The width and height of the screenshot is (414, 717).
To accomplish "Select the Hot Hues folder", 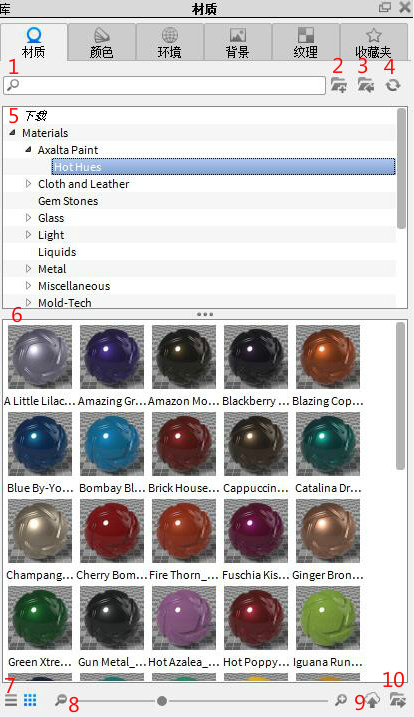I will 223,166.
